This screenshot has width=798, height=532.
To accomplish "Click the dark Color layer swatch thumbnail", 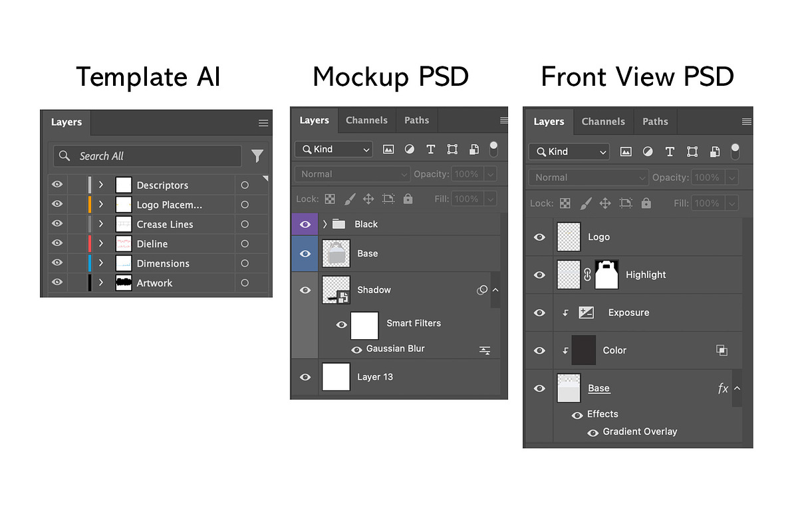I will 585,350.
